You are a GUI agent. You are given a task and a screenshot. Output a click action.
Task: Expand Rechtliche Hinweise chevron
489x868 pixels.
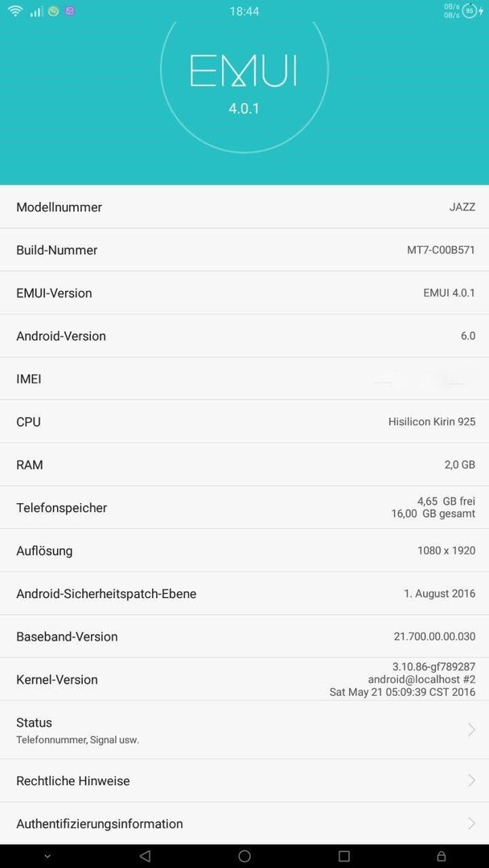[x=471, y=780]
